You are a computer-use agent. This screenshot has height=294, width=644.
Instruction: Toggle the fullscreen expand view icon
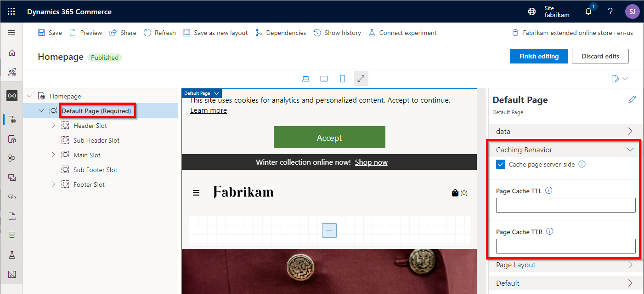click(361, 79)
